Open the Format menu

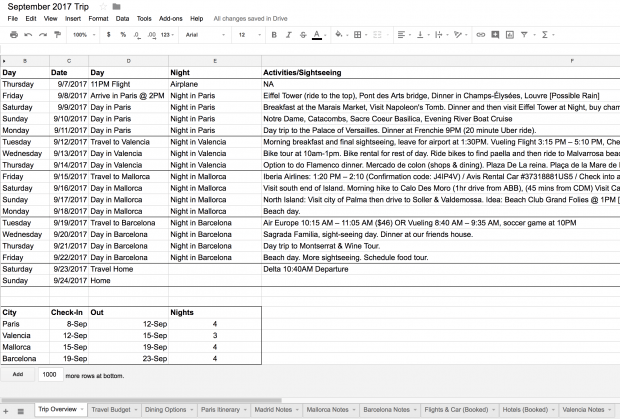98,18
